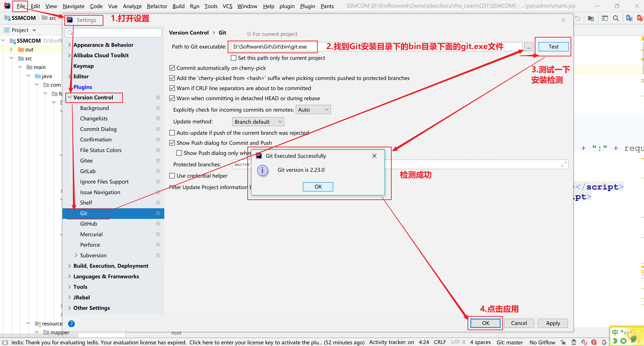Open the Update method Branch default dropdown
Viewport: 644px width, 346px height.
pyautogui.click(x=258, y=122)
